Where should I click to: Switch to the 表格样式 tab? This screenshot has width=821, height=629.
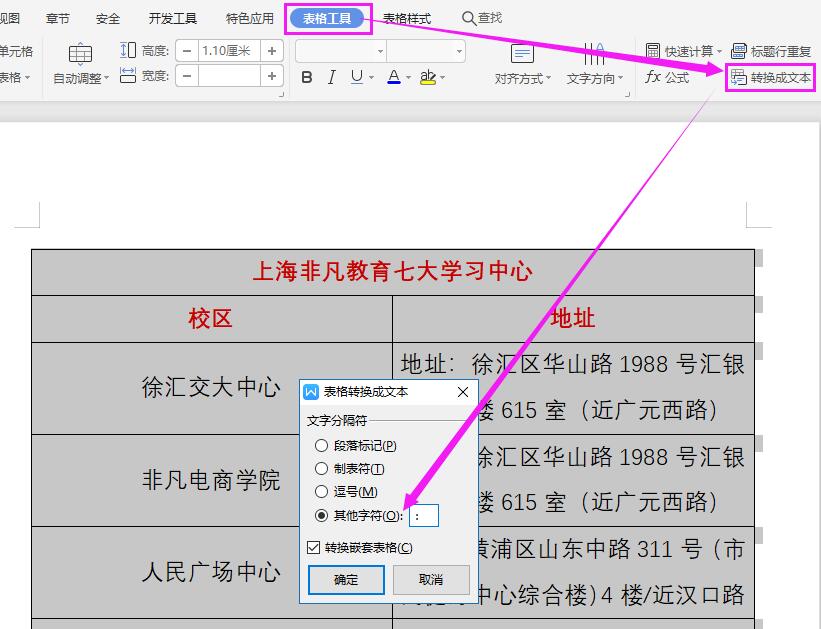click(x=407, y=19)
